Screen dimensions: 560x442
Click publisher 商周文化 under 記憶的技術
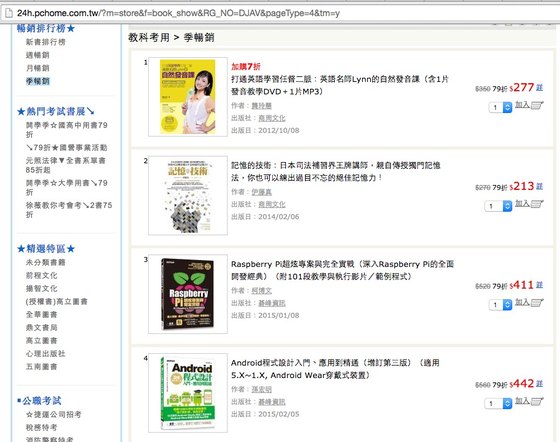(272, 204)
